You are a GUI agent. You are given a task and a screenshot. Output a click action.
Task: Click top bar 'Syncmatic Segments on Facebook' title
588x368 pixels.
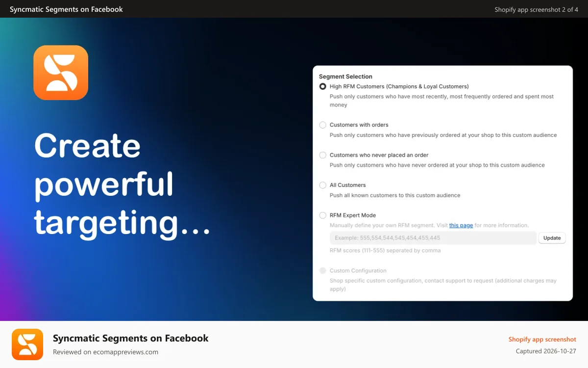pyautogui.click(x=66, y=9)
